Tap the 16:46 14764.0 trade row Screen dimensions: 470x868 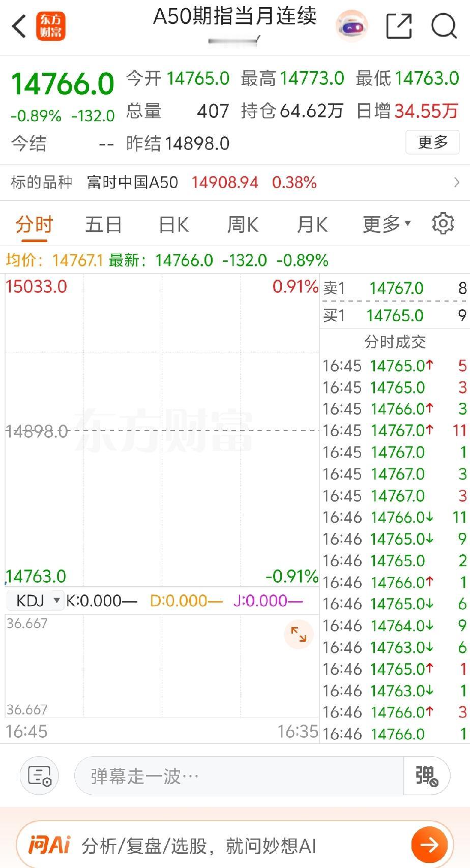tap(395, 625)
